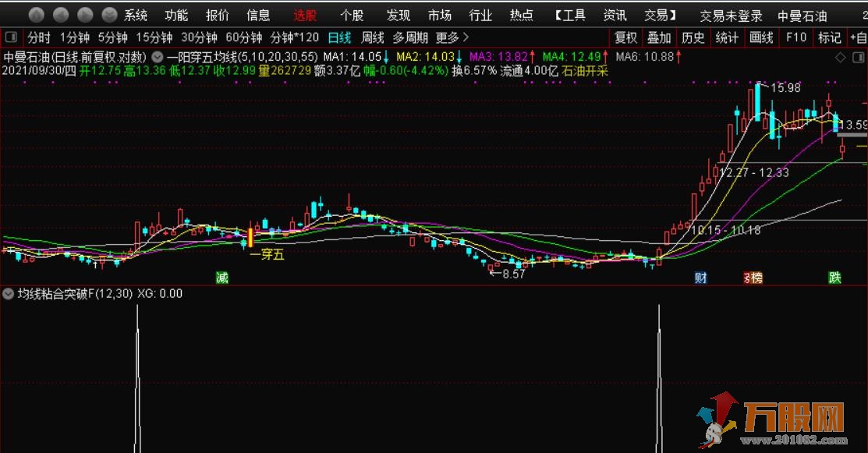Click the 一阳穿五均线(5,10,20,30,55) indicator name

[243, 56]
